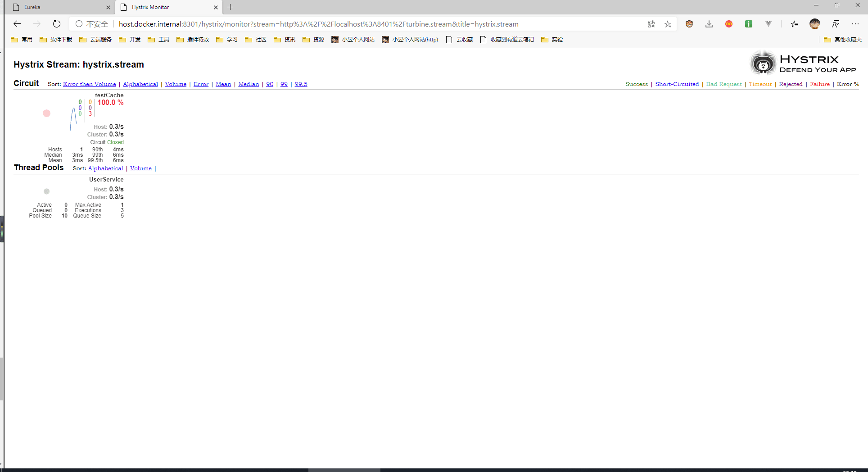Image resolution: width=868 pixels, height=472 pixels.
Task: Open the 收藏到有道云笔记 bookmark
Action: pos(507,40)
